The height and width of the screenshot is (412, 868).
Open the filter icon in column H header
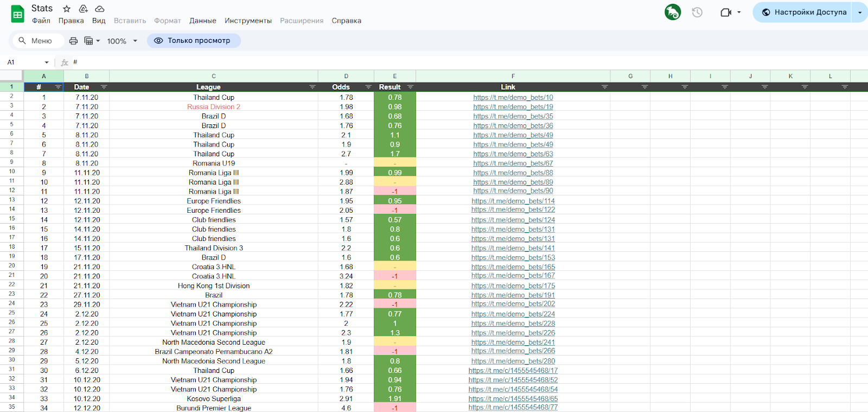click(x=685, y=87)
